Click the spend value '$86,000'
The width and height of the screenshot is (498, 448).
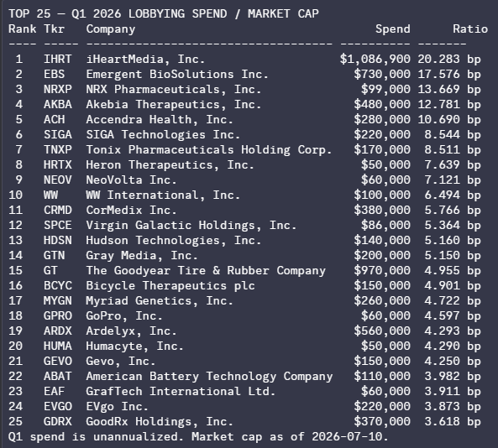(x=385, y=226)
